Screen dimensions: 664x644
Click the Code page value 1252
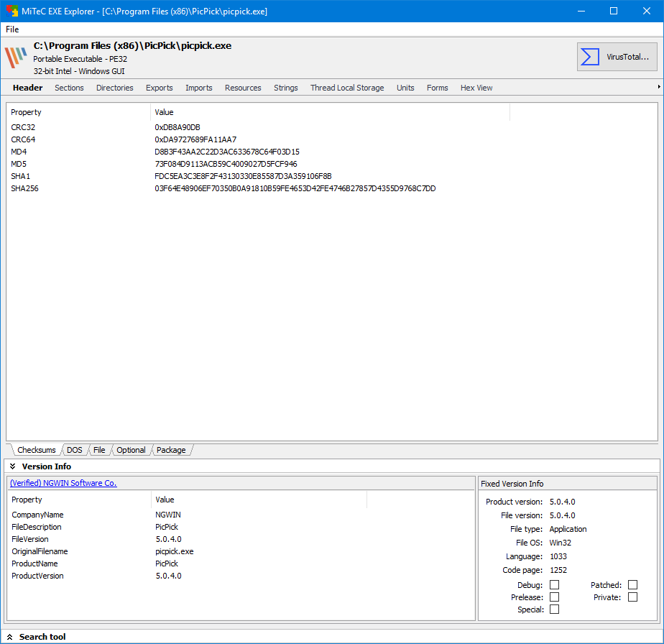pos(558,570)
